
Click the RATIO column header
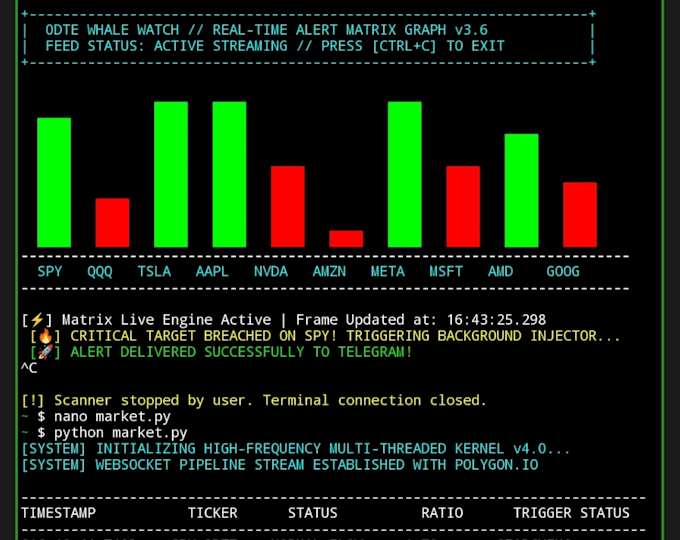coord(442,513)
